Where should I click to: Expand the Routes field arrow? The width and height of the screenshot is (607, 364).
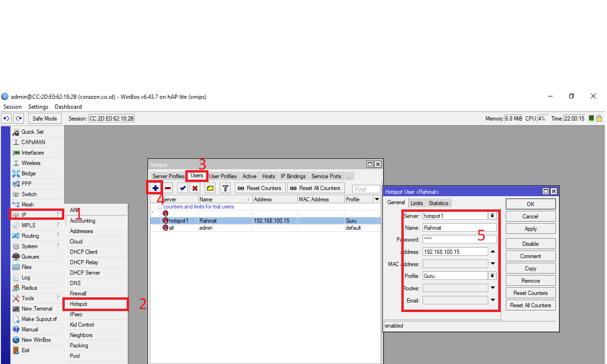click(x=493, y=288)
